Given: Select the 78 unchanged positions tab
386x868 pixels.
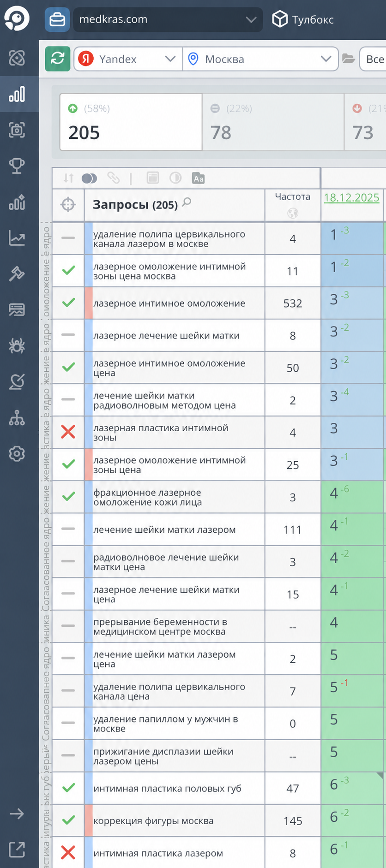Looking at the screenshot, I should [x=273, y=122].
